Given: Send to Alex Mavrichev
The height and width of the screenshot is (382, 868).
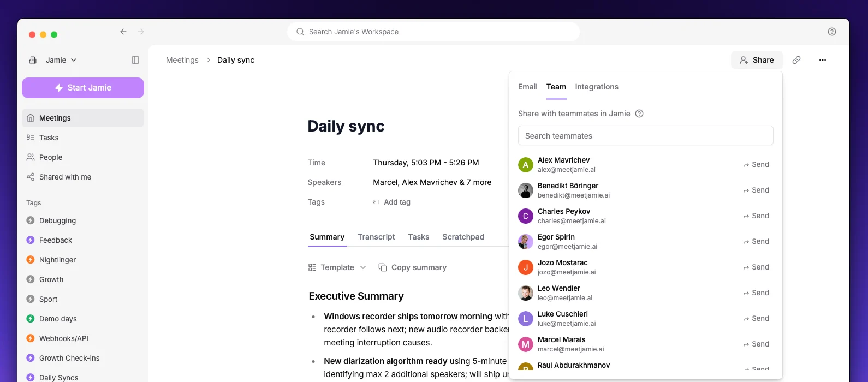Looking at the screenshot, I should 756,165.
